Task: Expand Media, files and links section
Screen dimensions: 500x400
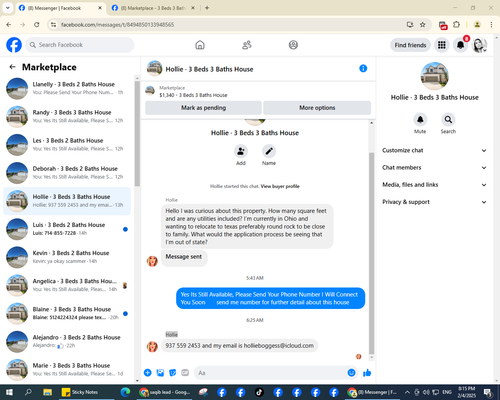Action: click(434, 185)
